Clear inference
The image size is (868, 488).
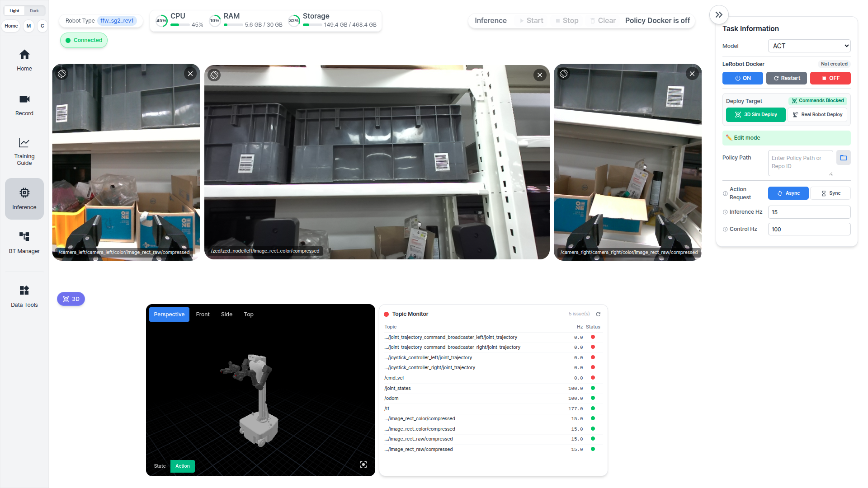[x=603, y=21]
